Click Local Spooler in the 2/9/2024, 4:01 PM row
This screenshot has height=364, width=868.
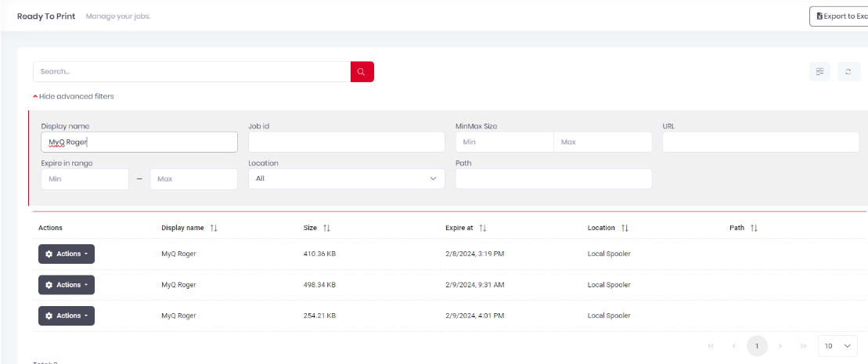pyautogui.click(x=609, y=315)
